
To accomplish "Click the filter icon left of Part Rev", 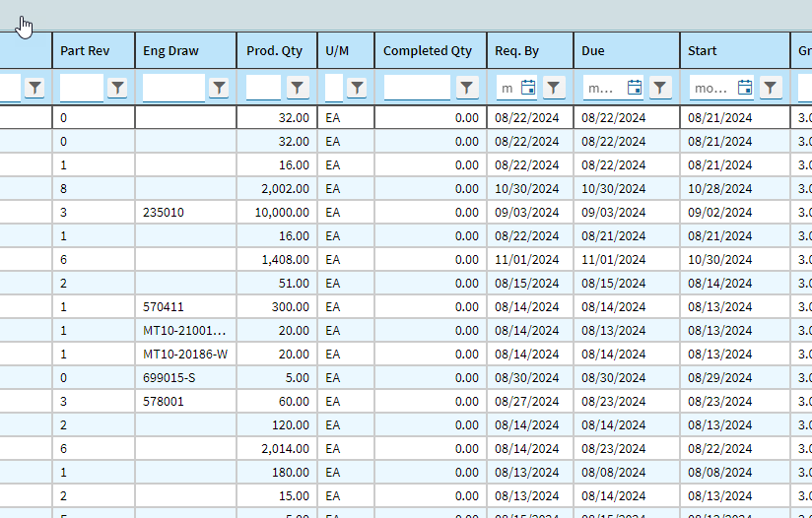I will pyautogui.click(x=34, y=88).
